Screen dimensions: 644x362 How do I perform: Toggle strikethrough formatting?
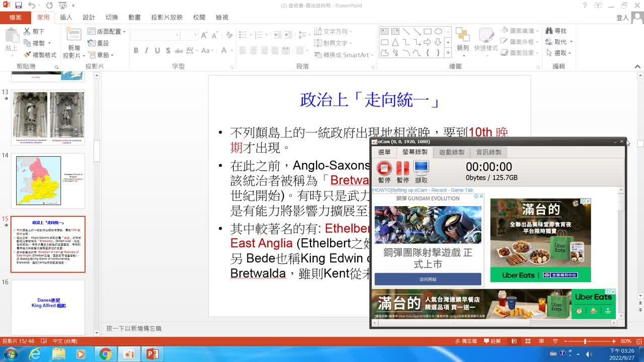tap(179, 51)
